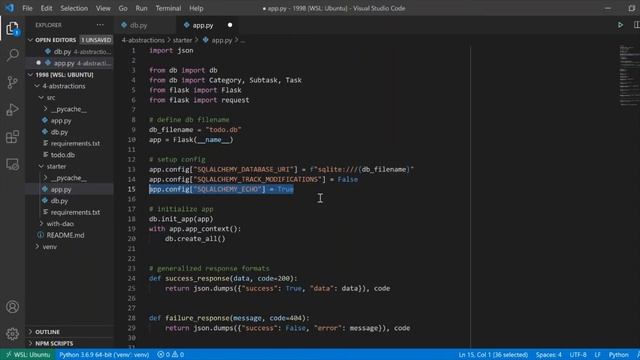Open app.py in Open Editors list
640x360 pixels.
(69, 63)
